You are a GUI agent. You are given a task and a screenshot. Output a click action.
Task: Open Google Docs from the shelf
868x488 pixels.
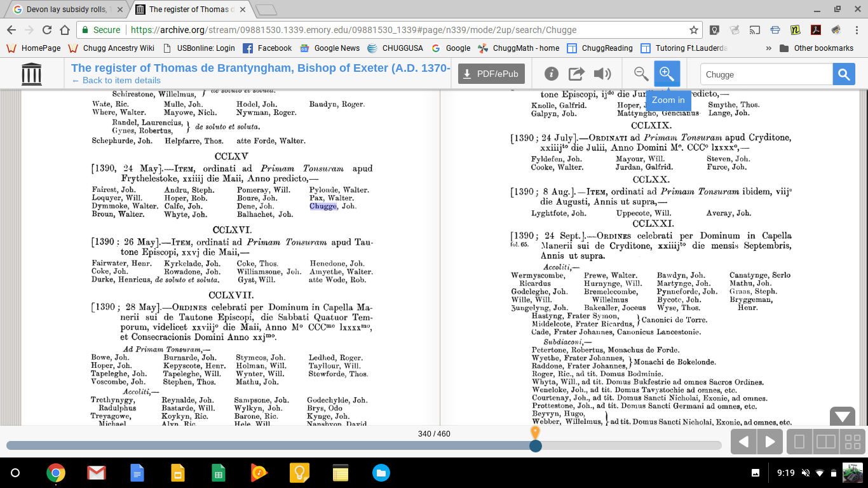pos(137,473)
